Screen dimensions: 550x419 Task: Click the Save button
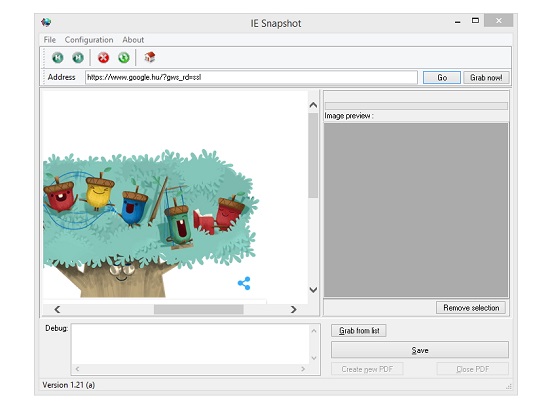pos(420,350)
